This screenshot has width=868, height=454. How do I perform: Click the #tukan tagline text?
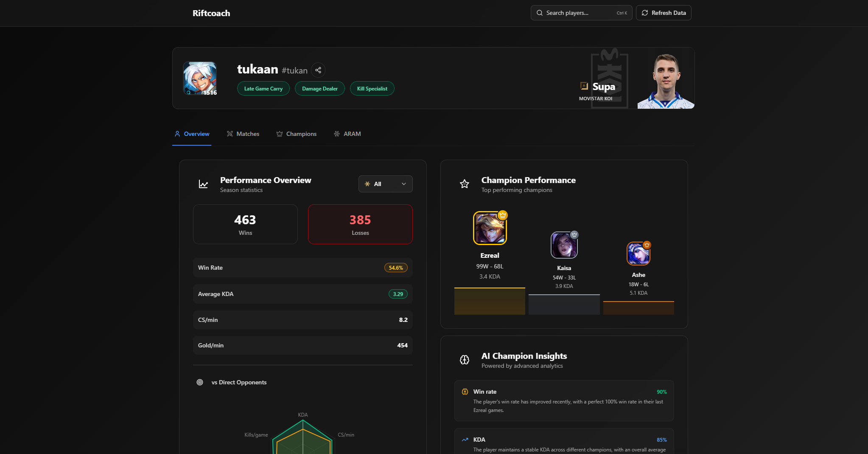(x=294, y=70)
